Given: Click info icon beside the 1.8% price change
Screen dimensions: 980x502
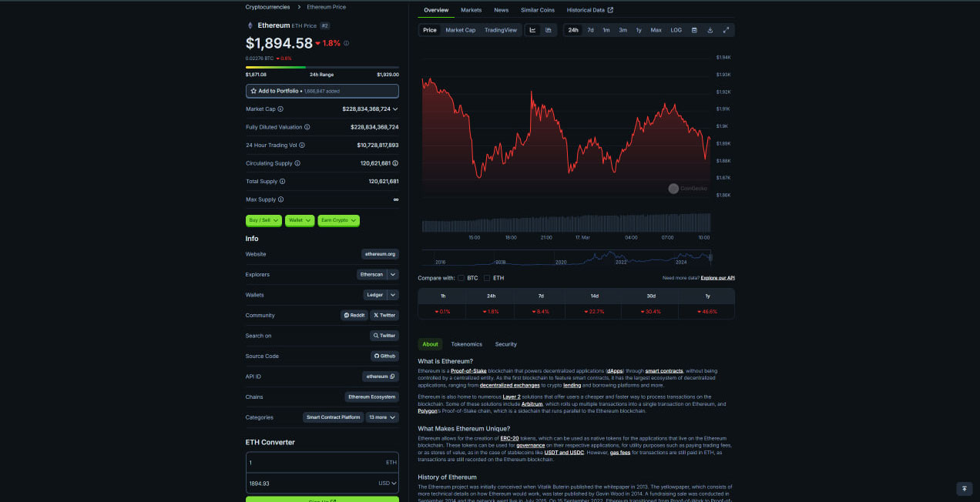Looking at the screenshot, I should click(346, 43).
